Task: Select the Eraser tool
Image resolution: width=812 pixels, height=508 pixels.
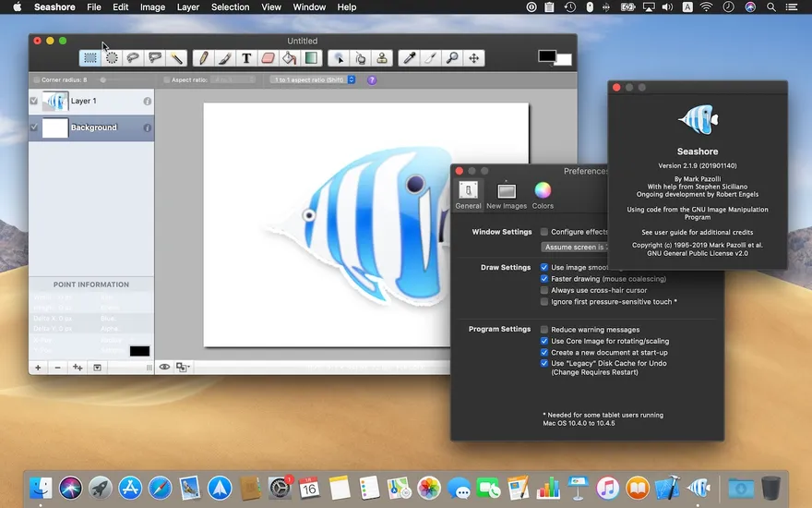Action: (x=268, y=58)
